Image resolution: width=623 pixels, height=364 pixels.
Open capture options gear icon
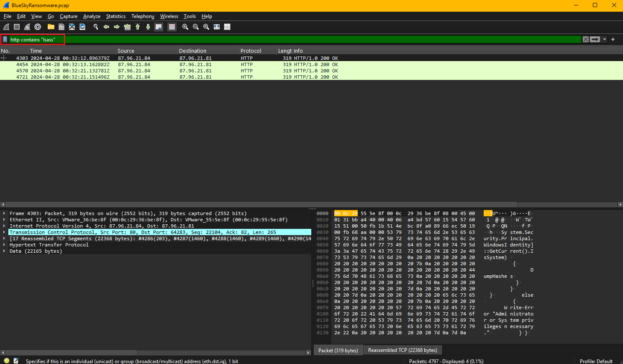coord(38,27)
